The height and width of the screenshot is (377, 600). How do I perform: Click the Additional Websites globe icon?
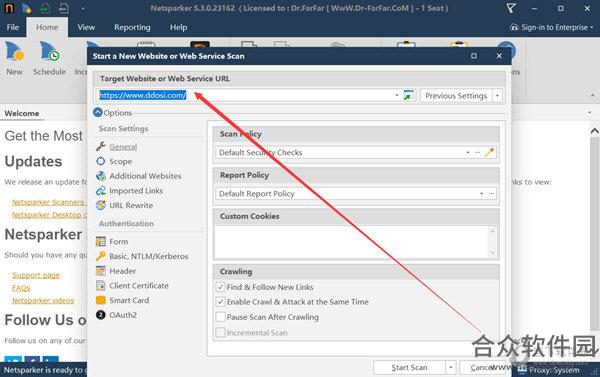(101, 176)
